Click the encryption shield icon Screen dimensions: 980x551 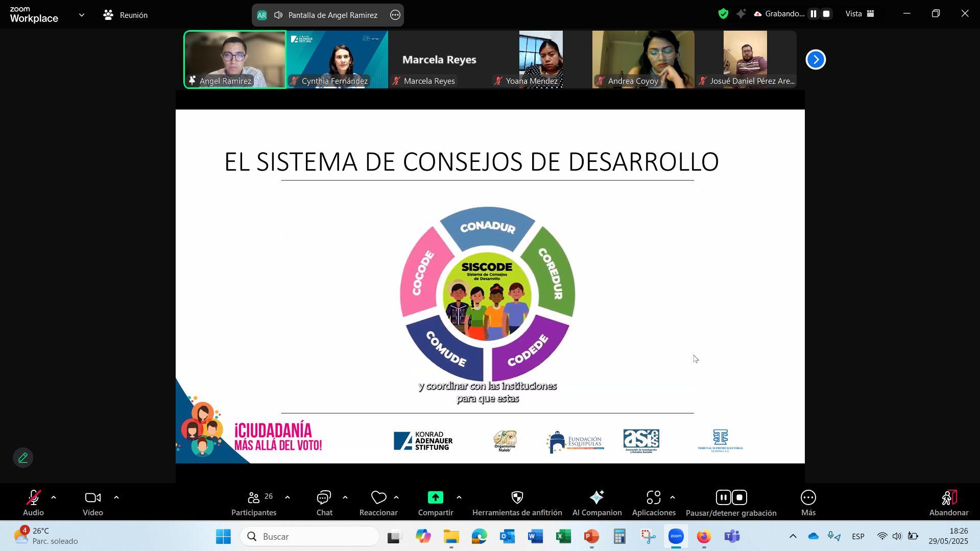[x=723, y=14]
